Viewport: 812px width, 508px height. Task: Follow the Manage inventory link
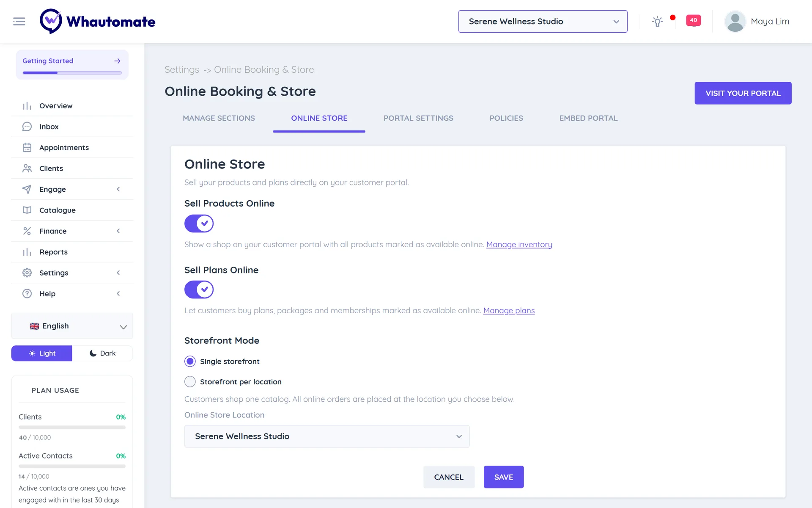click(x=519, y=245)
